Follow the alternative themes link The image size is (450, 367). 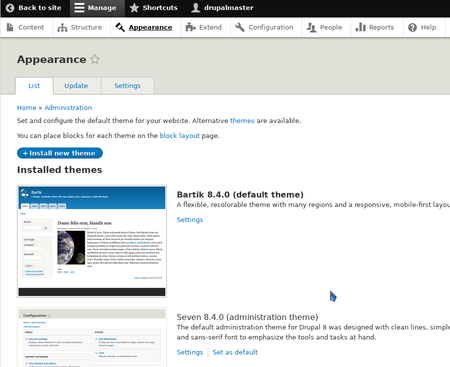242,121
